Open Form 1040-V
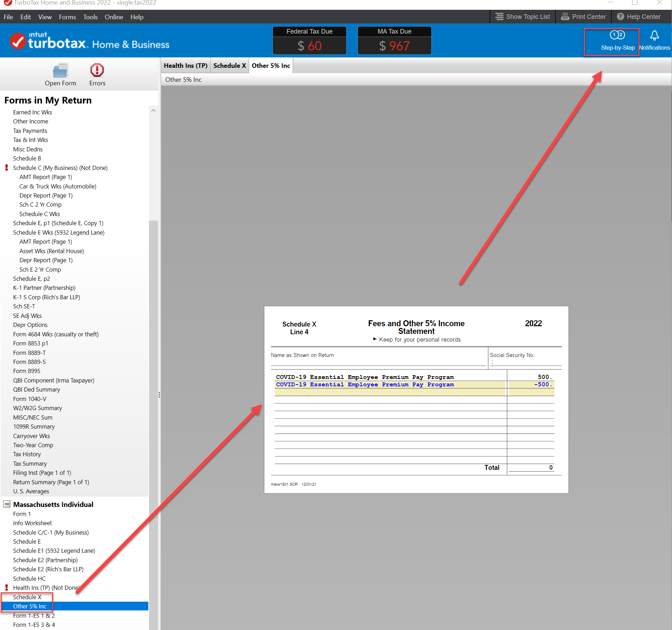 coord(29,399)
